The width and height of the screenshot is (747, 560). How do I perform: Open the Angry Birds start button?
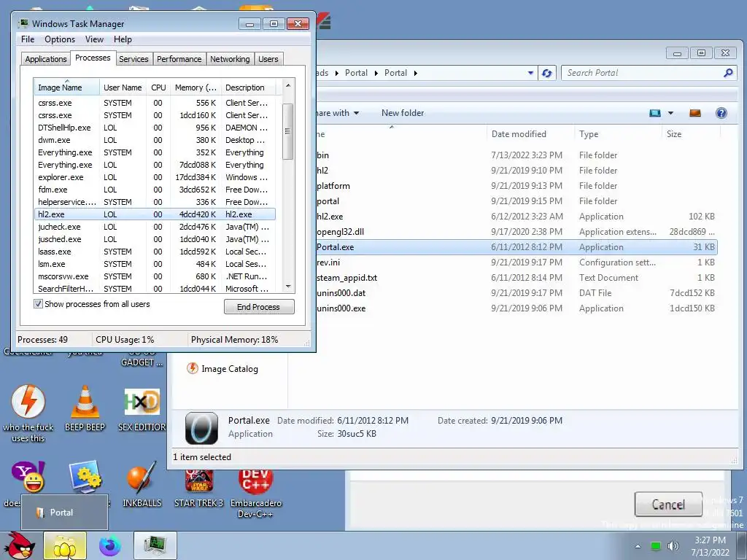pos(19,545)
